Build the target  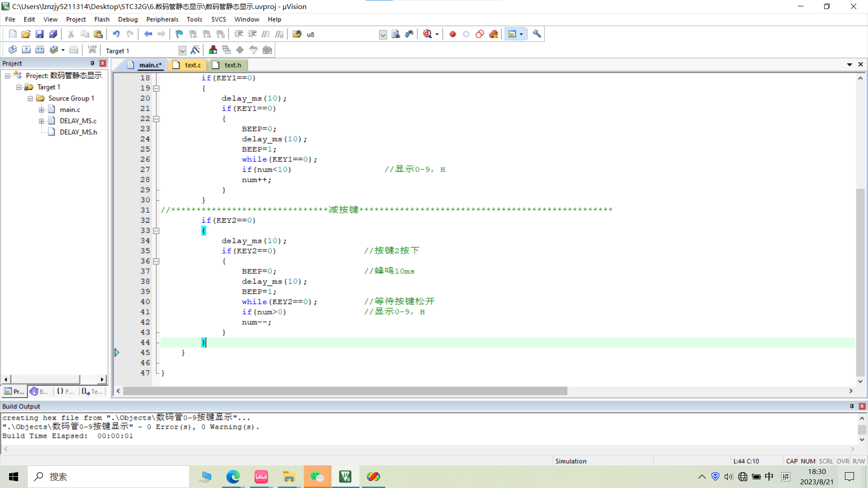[26, 50]
